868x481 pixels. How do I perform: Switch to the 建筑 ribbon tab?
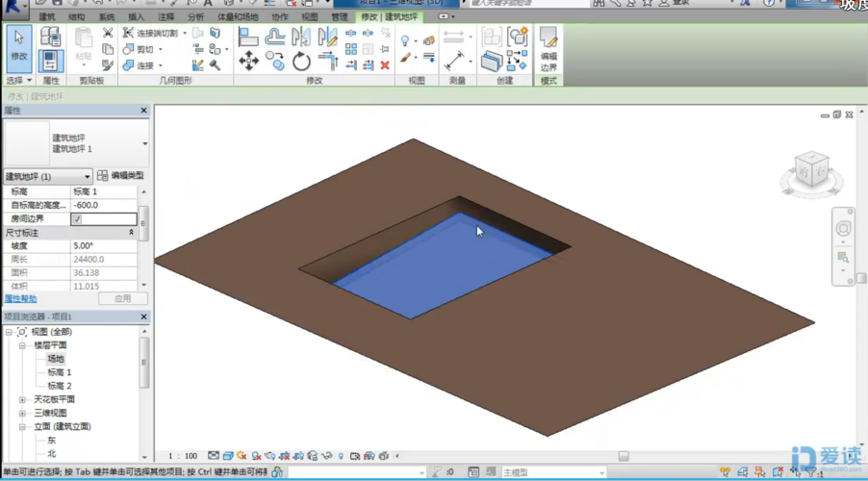pos(46,17)
